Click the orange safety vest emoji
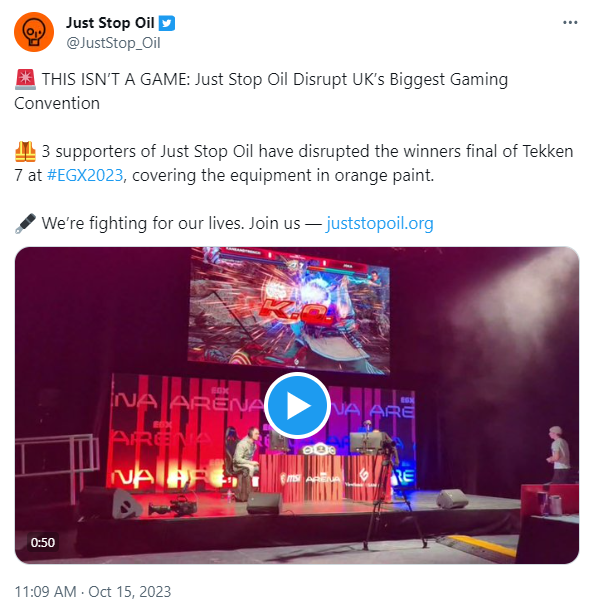595x613 pixels. [25, 152]
